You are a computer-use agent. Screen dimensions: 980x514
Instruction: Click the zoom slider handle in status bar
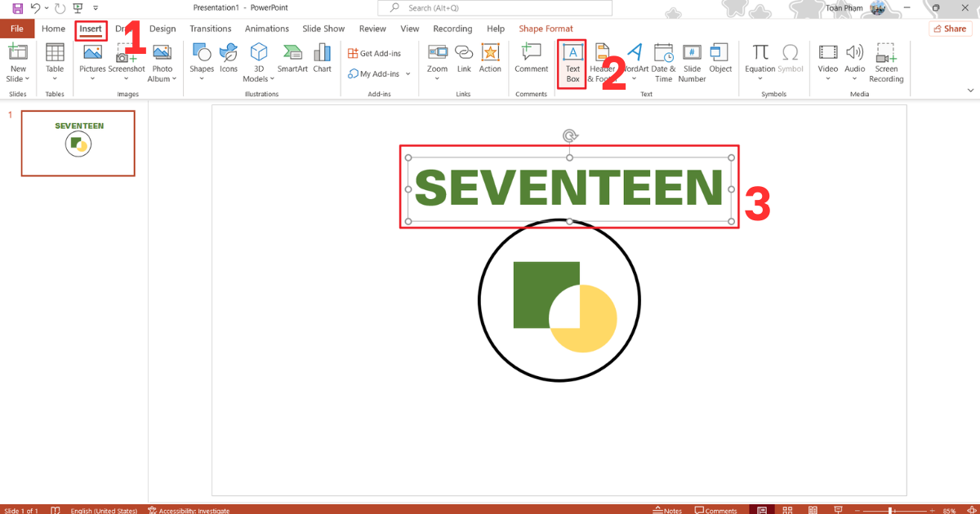(x=890, y=511)
